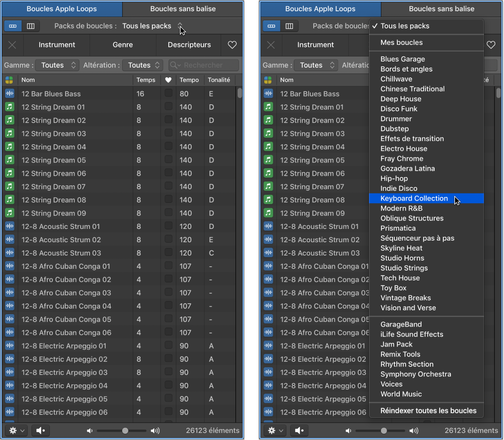Tick favorite checkbox for 12 Bar Blues Bass

168,93
